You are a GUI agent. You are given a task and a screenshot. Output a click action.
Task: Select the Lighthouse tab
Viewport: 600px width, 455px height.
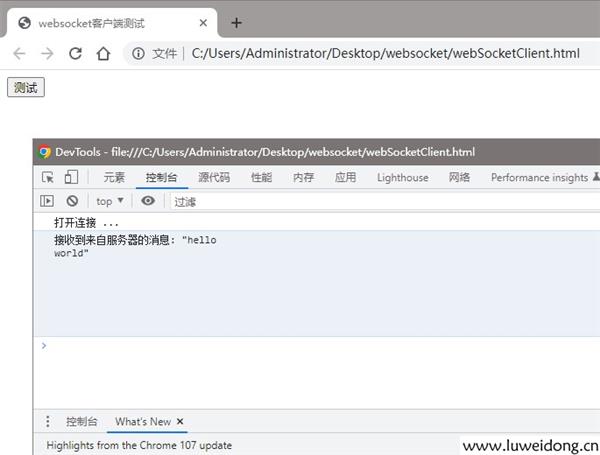point(402,178)
